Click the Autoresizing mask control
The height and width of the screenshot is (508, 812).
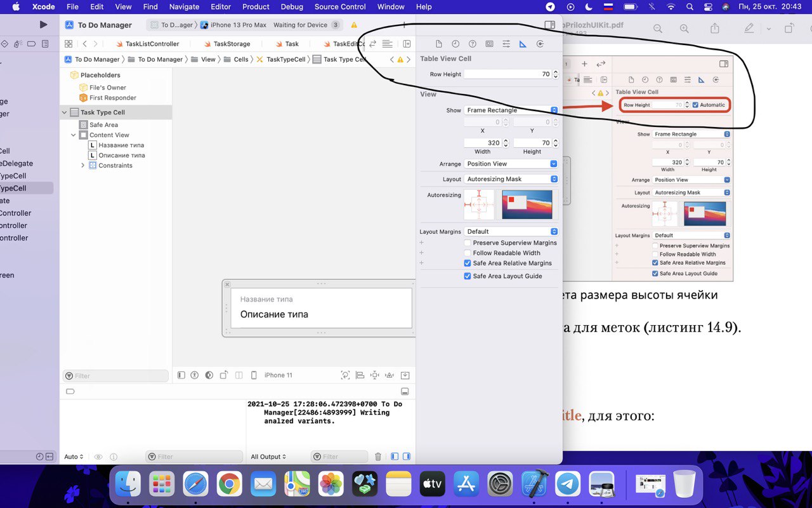click(479, 204)
